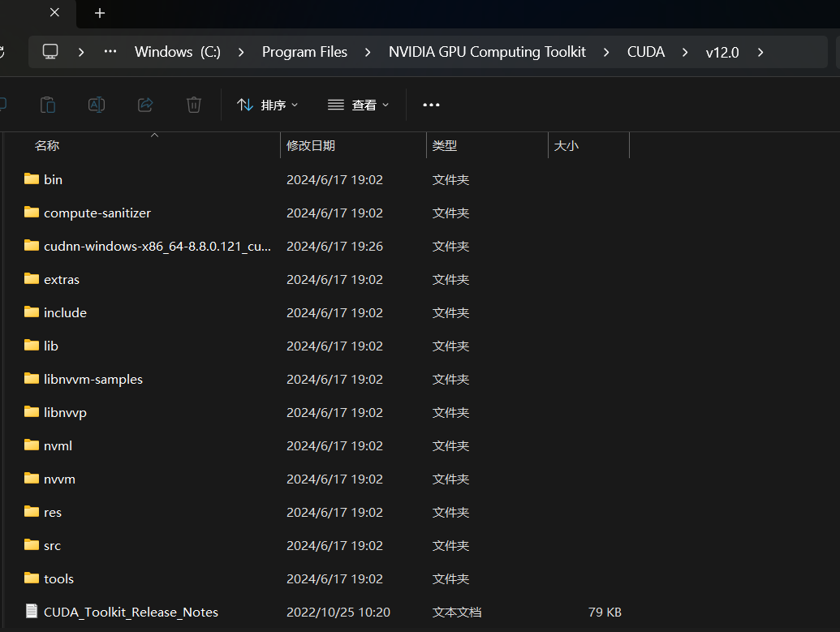Select the nvvm folder icon
This screenshot has height=632, width=840.
pyautogui.click(x=32, y=479)
